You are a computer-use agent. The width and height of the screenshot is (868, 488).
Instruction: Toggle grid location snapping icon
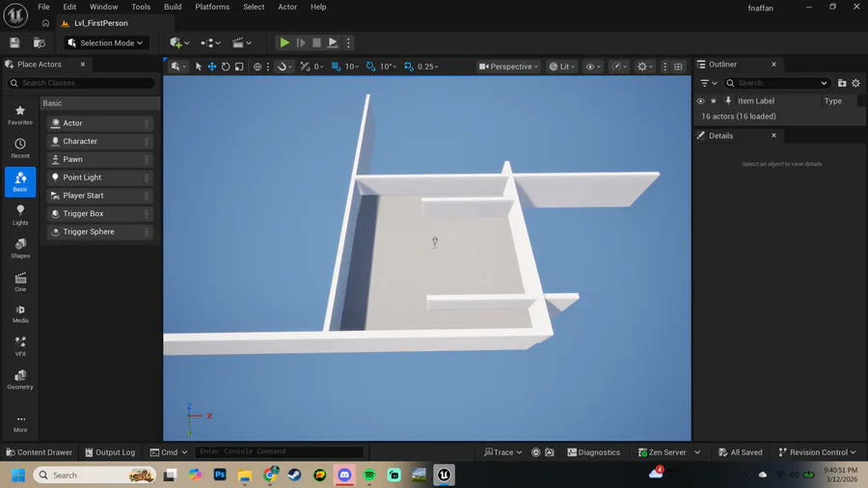pyautogui.click(x=336, y=67)
